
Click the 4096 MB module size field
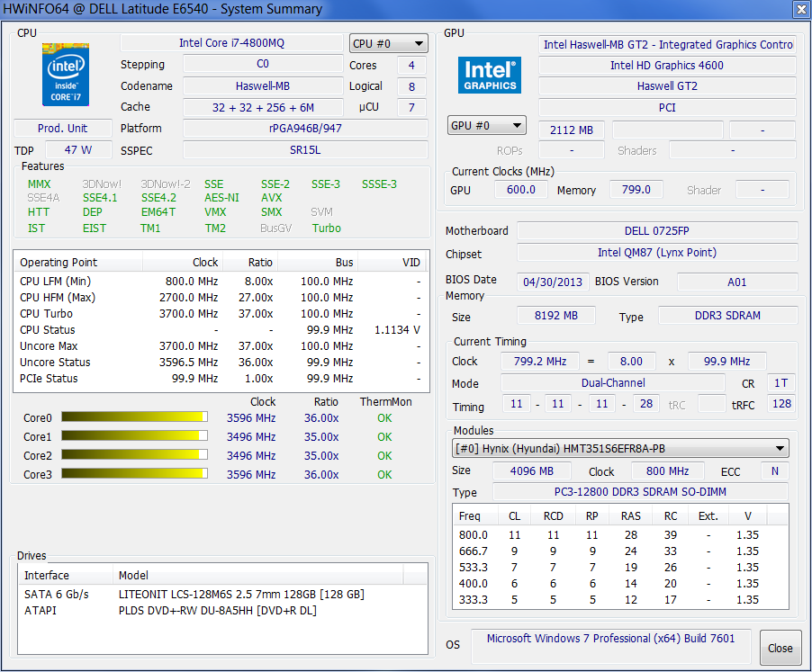(532, 470)
